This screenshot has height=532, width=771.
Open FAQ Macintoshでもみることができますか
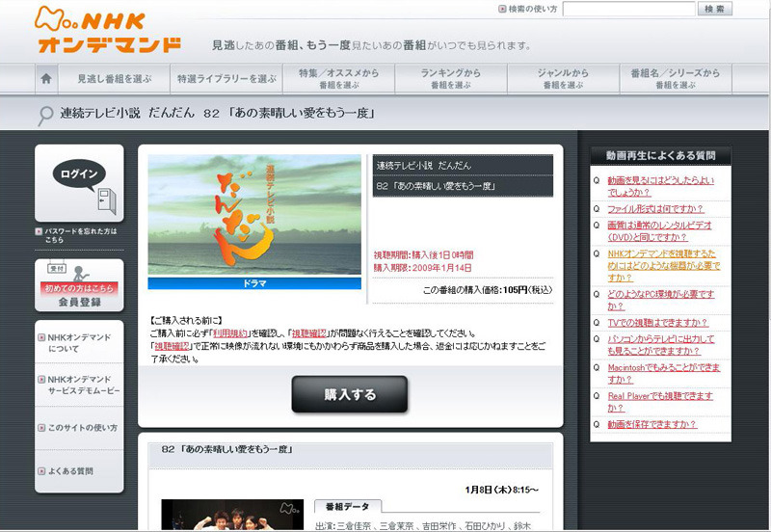664,373
